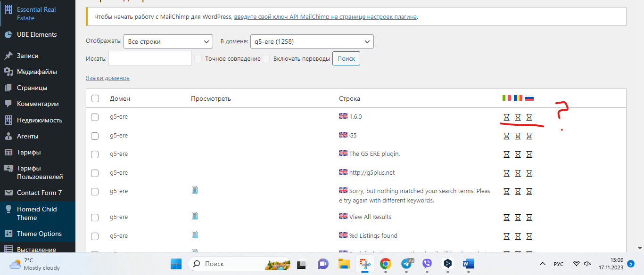This screenshot has width=644, height=275.
Task: Enable the Точное совпадение checkbox
Action: pyautogui.click(x=198, y=58)
